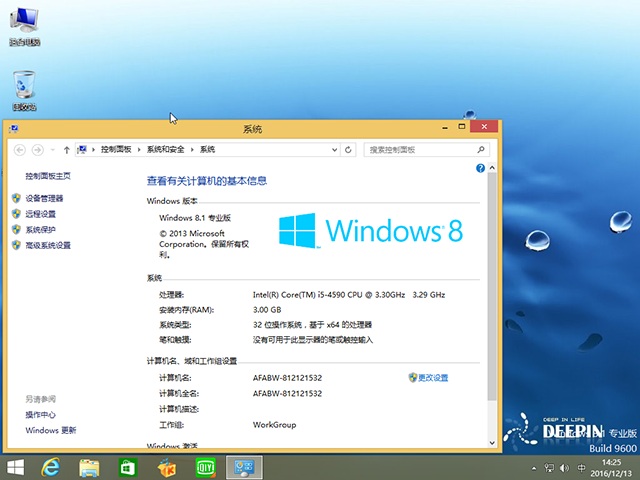
Task: Launch iQIYI from taskbar
Action: point(205,468)
